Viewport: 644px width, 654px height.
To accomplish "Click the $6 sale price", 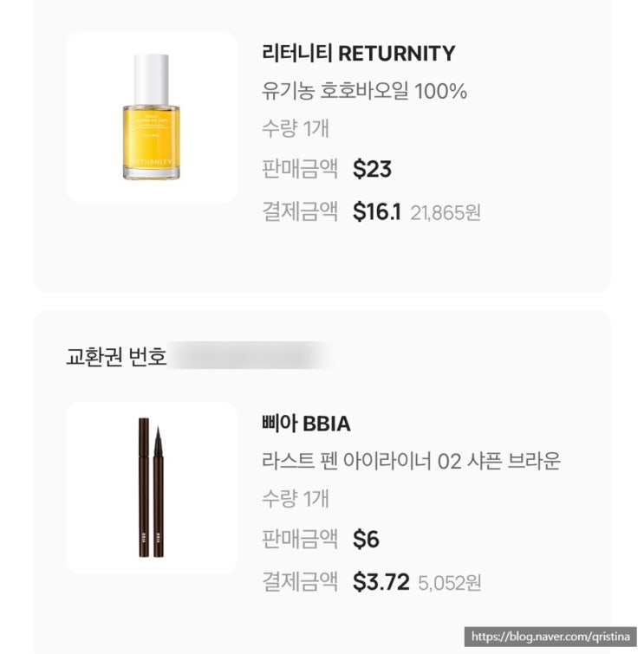I will tap(366, 540).
